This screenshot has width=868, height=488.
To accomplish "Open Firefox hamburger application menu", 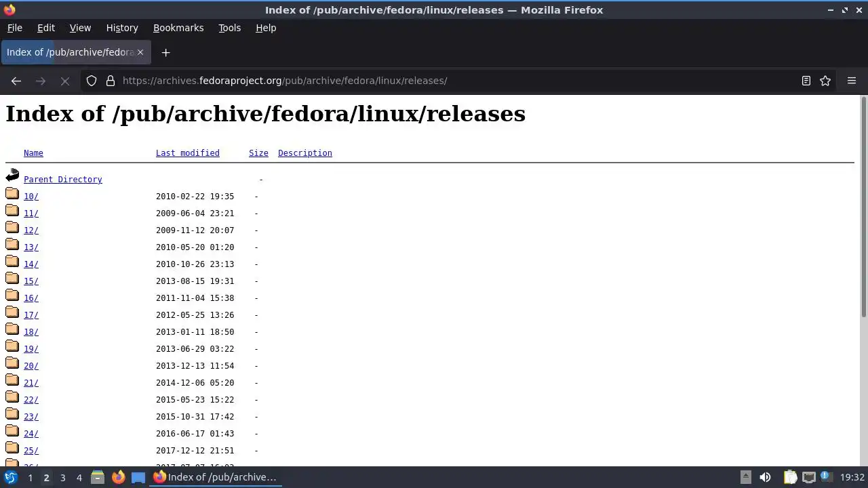I will click(x=852, y=81).
